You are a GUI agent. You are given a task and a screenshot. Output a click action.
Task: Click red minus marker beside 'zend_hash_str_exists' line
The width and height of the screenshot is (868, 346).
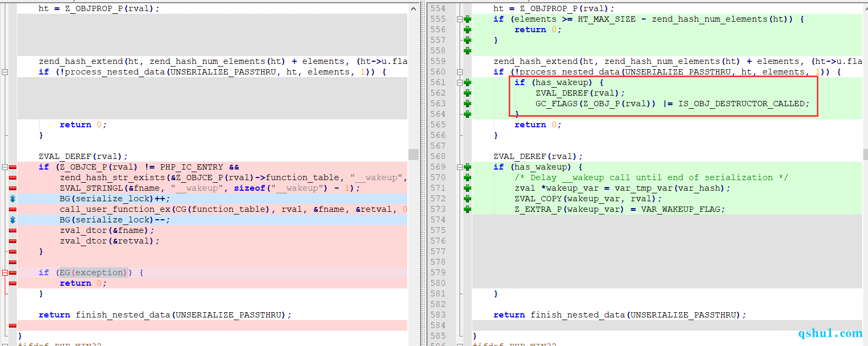point(13,177)
